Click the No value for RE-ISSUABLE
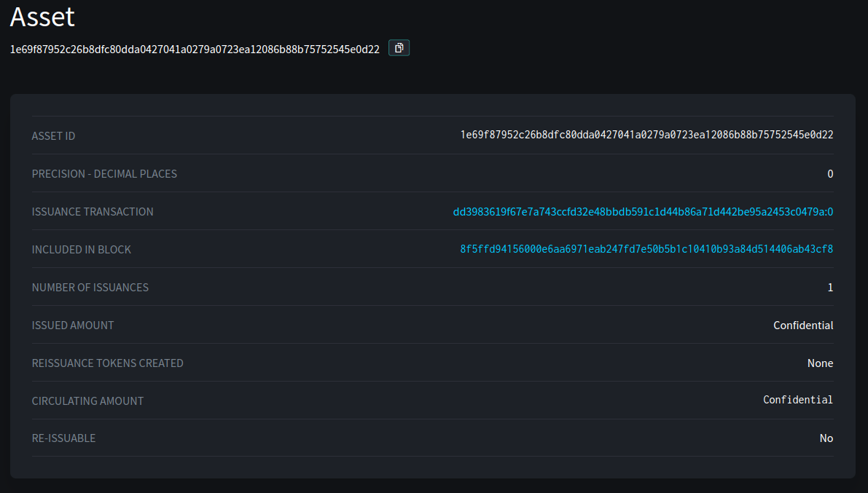Image resolution: width=868 pixels, height=493 pixels. coord(826,438)
